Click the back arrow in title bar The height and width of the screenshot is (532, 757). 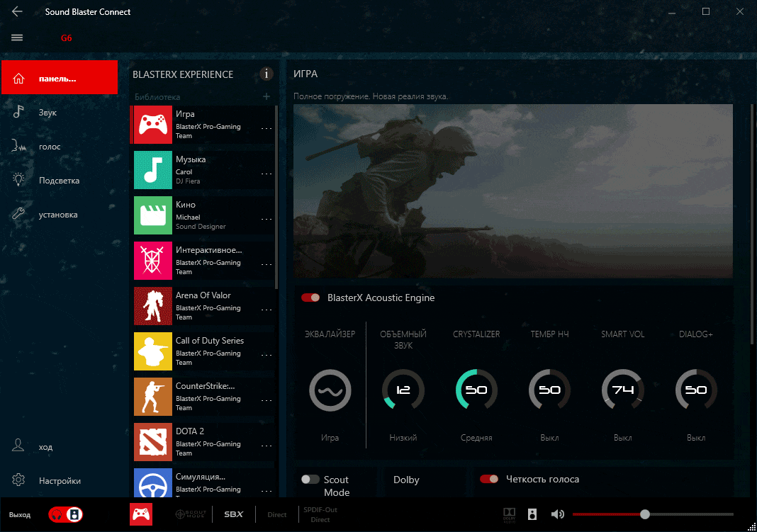click(x=18, y=12)
